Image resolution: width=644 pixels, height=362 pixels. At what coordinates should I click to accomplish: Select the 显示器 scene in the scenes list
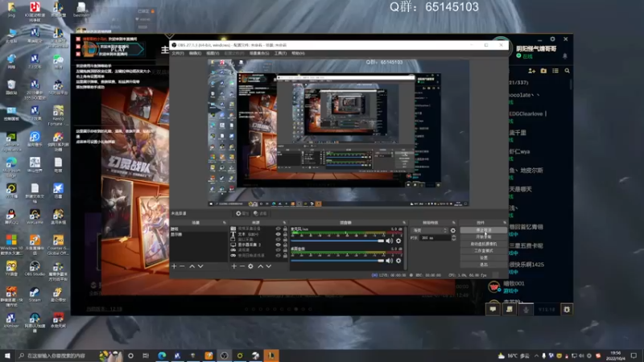point(176,234)
